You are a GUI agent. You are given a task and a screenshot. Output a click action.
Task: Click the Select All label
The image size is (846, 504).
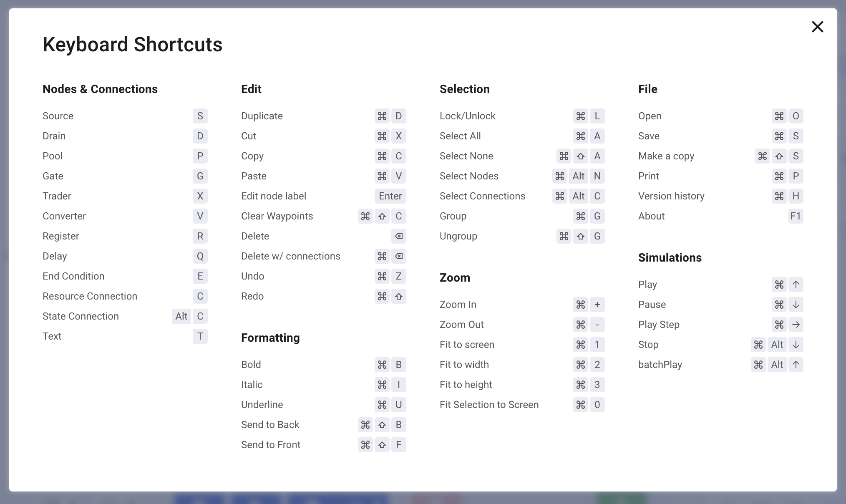tap(460, 136)
